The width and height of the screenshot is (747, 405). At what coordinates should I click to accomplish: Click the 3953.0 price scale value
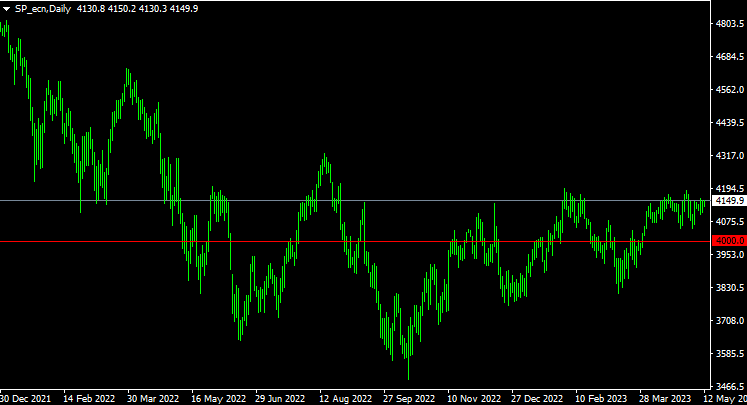pos(729,254)
